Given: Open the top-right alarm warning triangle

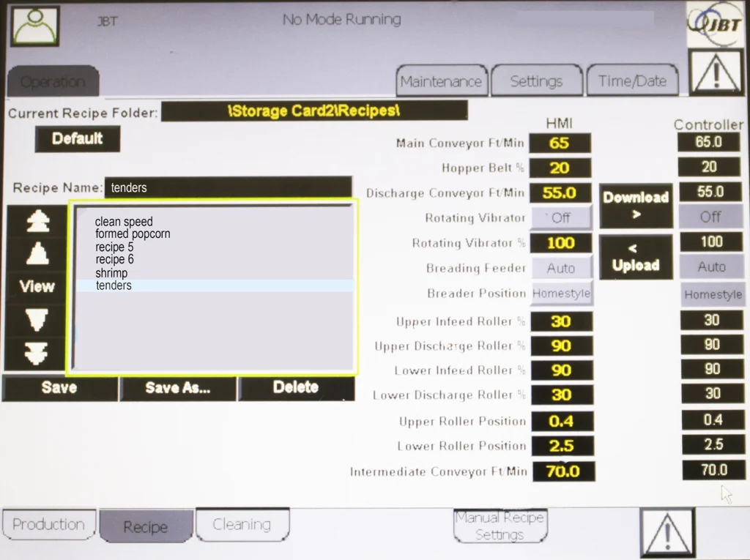Looking at the screenshot, I should click(716, 73).
